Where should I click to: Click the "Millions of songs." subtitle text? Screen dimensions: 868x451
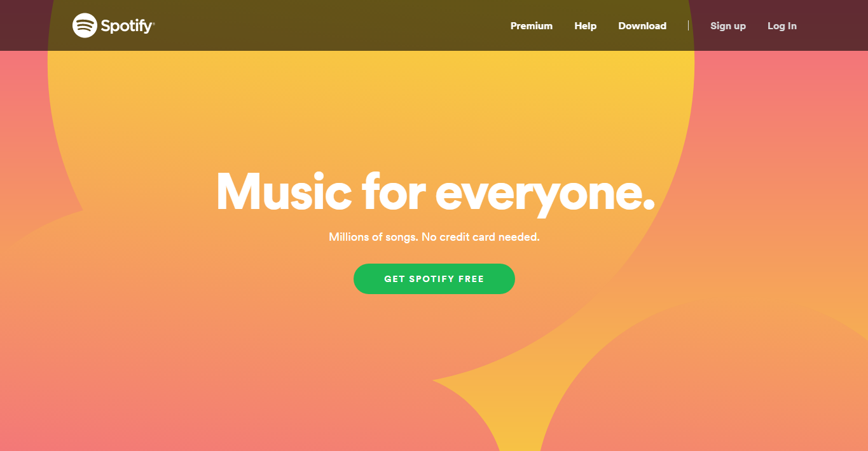(373, 237)
